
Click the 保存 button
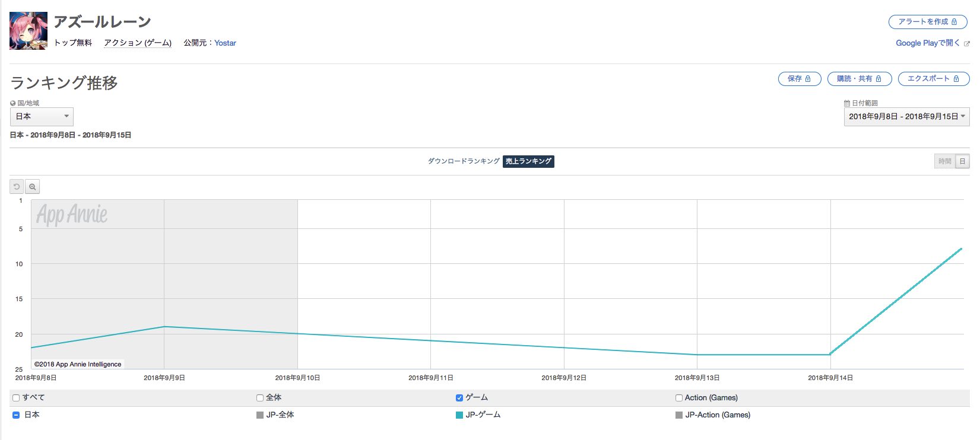pyautogui.click(x=800, y=79)
